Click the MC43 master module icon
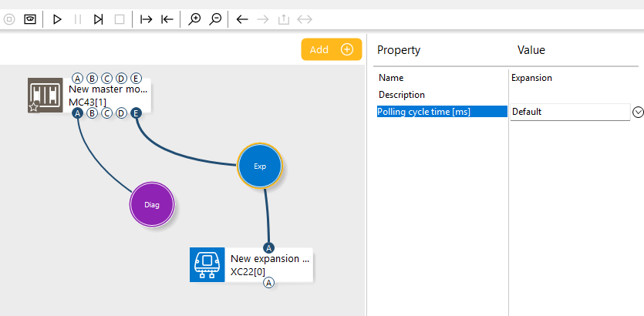This screenshot has height=316, width=644. (x=46, y=96)
